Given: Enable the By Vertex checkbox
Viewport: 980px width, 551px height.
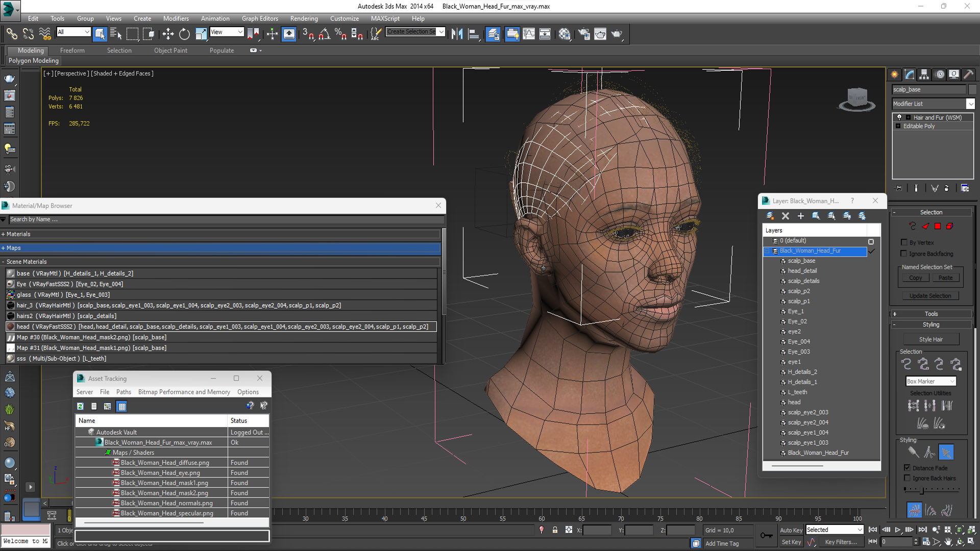Looking at the screenshot, I should (904, 242).
